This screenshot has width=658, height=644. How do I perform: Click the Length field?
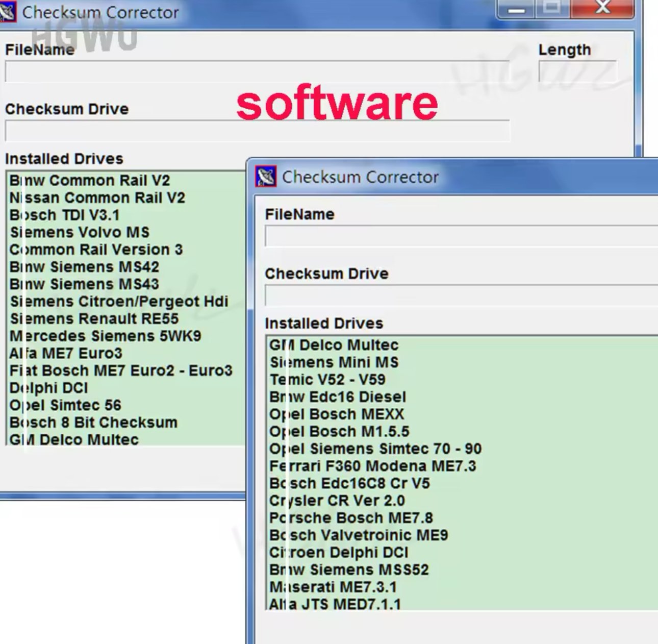coord(577,71)
